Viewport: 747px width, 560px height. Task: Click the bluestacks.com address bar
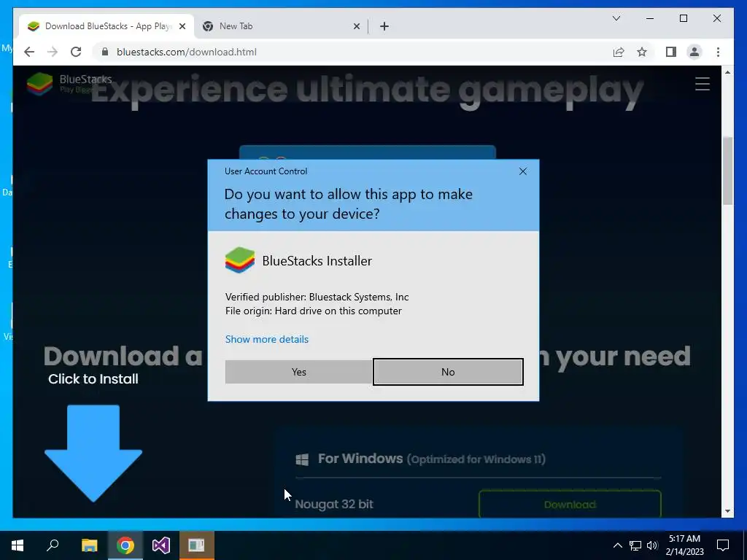[x=352, y=52]
